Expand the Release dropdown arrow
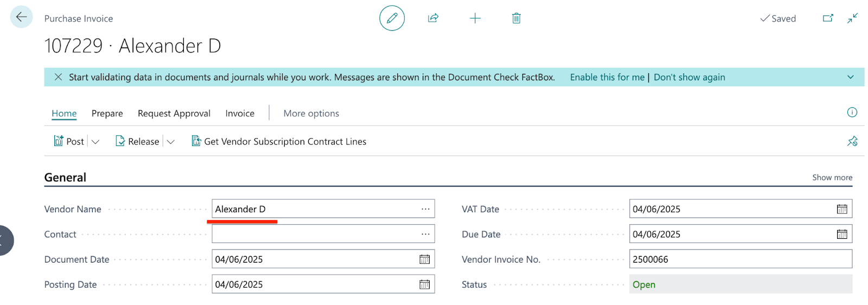 [x=170, y=142]
